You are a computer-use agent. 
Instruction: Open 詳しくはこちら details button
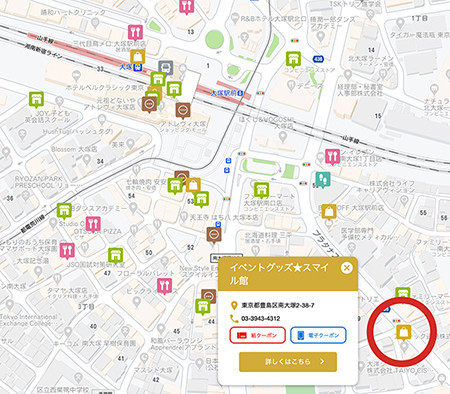click(x=288, y=361)
